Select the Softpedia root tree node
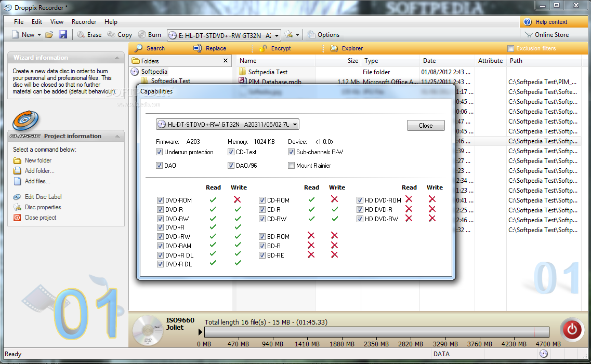 [154, 72]
